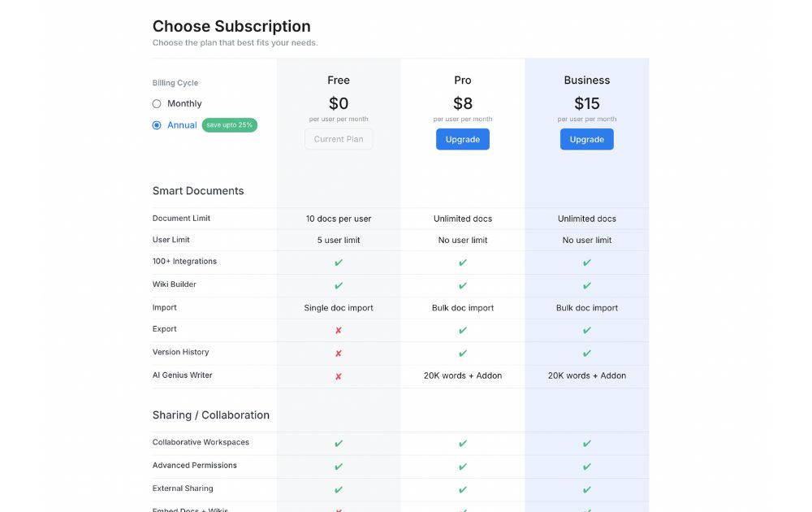Click the Sharing / Collaboration section heading
812x512 pixels.
(x=211, y=415)
